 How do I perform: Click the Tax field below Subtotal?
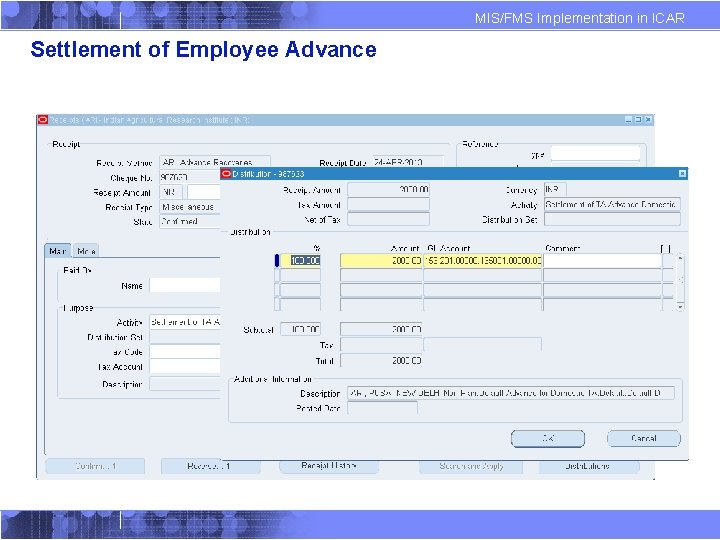coord(381,345)
